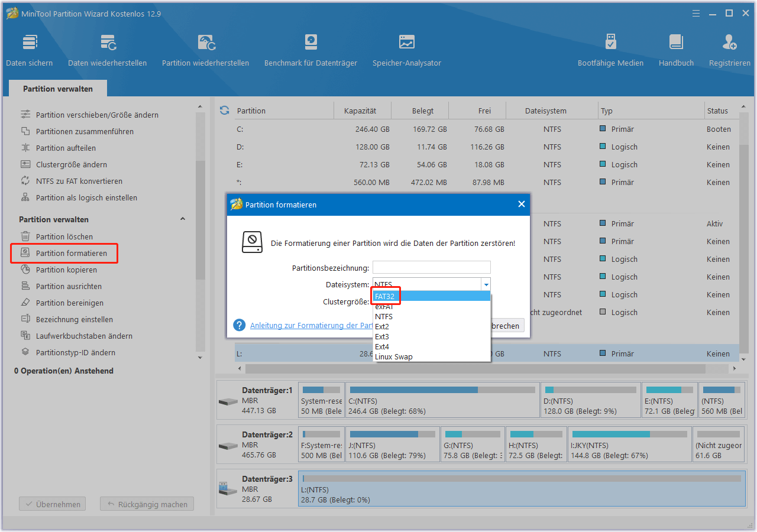Collapse the Partition verwalten section
The height and width of the screenshot is (532, 757).
pyautogui.click(x=183, y=219)
